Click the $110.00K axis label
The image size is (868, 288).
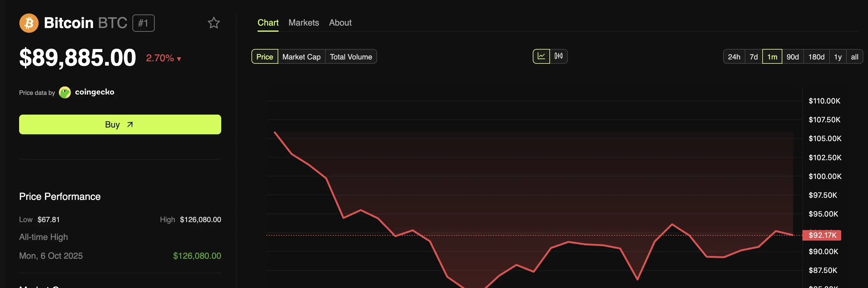pos(824,101)
